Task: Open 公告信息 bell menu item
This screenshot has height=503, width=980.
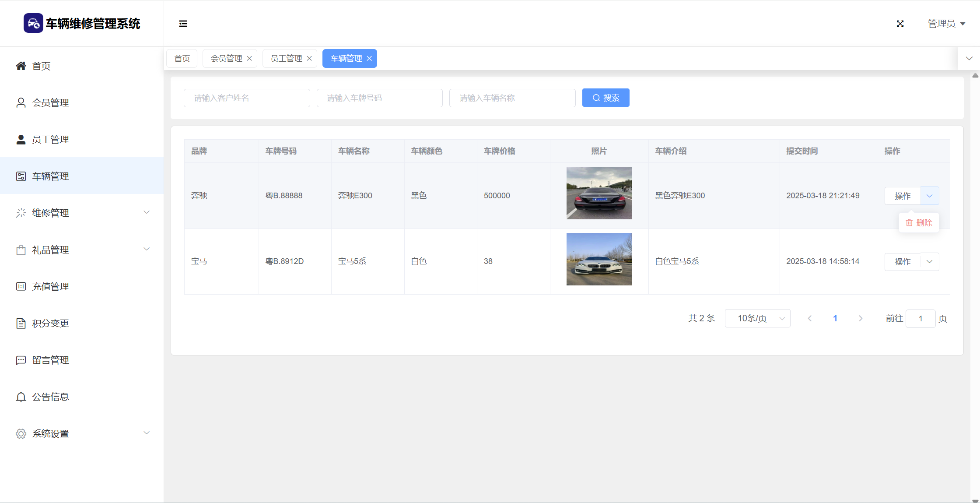Action: point(50,397)
